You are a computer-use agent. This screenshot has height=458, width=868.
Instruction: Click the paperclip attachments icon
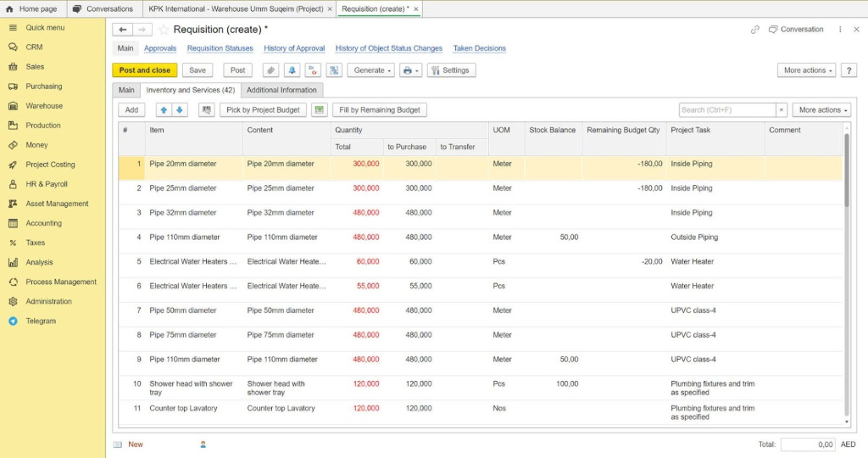click(x=270, y=70)
